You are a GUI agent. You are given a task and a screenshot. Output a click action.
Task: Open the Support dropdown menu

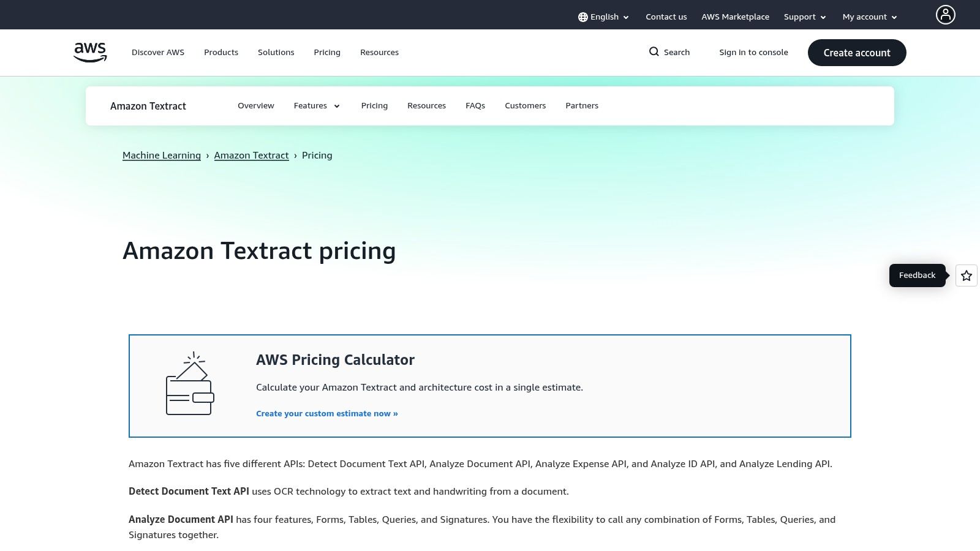click(804, 17)
